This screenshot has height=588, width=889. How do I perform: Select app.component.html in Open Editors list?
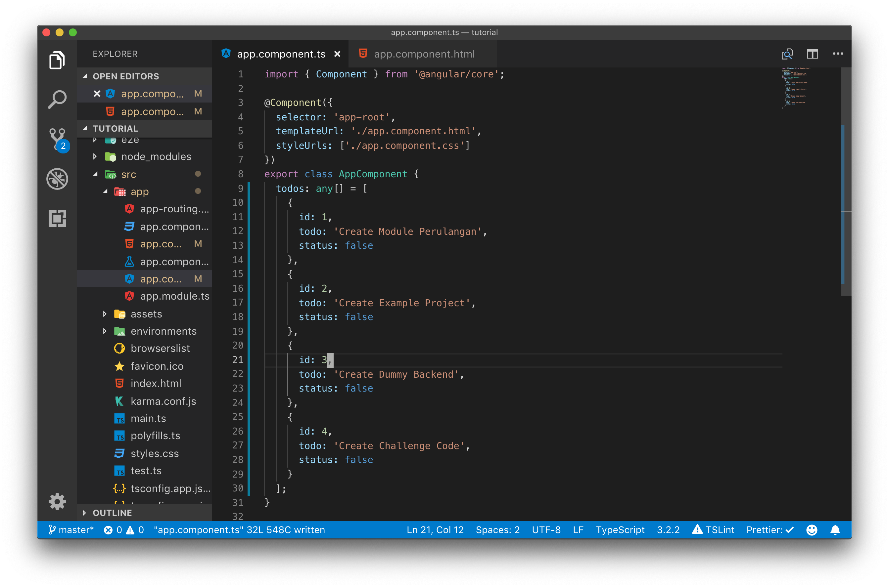coord(145,111)
